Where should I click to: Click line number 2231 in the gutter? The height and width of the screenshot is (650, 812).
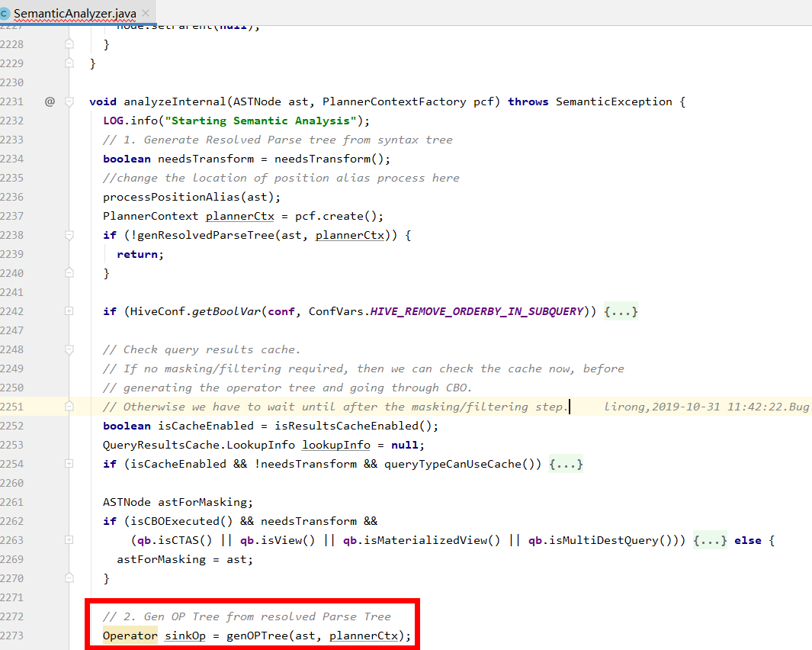(12, 101)
